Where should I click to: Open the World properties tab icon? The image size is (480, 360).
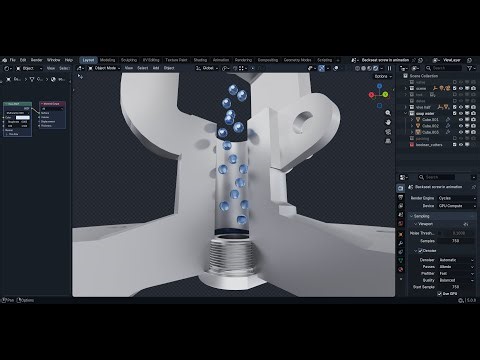pyautogui.click(x=401, y=223)
